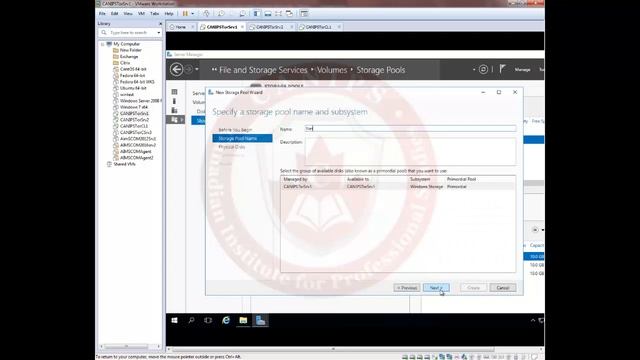Click Server Manager forward arrow
The width and height of the screenshot is (640, 360).
click(x=189, y=69)
